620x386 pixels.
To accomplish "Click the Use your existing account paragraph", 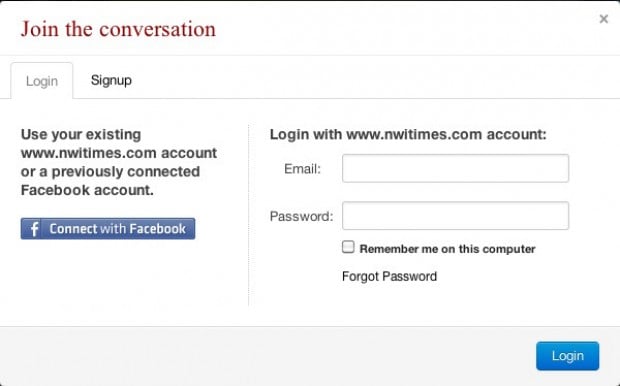I will coord(119,162).
